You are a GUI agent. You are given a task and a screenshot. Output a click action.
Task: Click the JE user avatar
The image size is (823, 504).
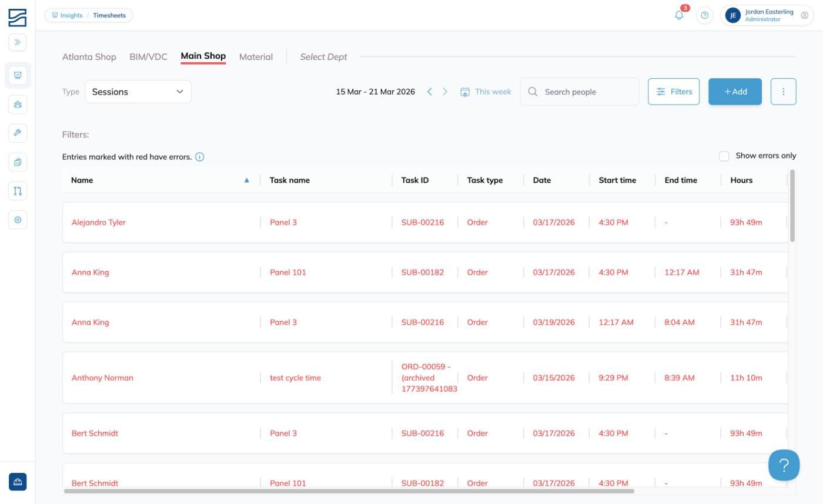coord(733,15)
